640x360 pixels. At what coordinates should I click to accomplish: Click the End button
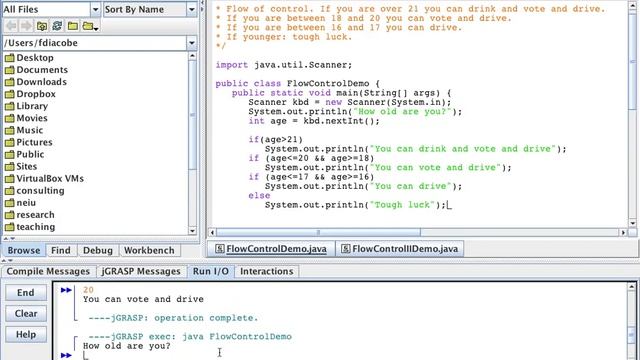26,293
